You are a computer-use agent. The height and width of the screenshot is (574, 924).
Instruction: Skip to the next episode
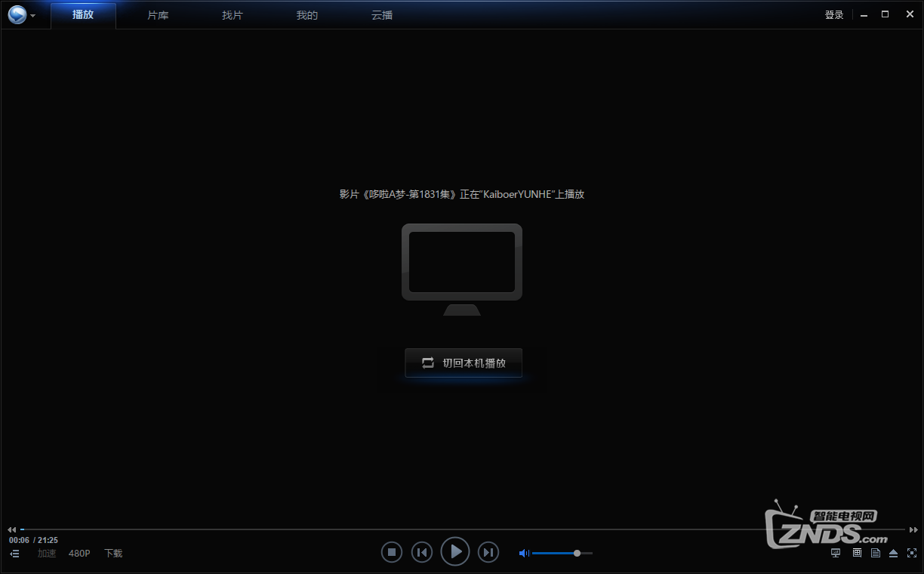coord(488,552)
